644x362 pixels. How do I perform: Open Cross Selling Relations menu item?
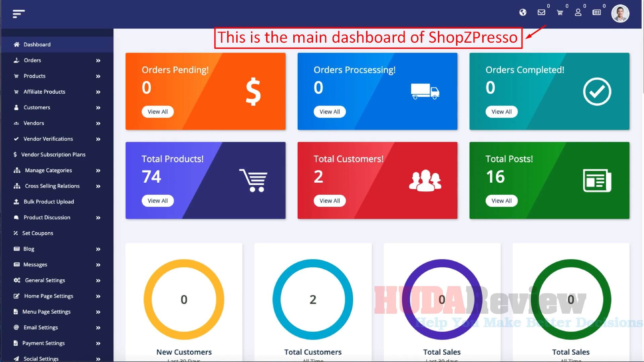tap(56, 186)
